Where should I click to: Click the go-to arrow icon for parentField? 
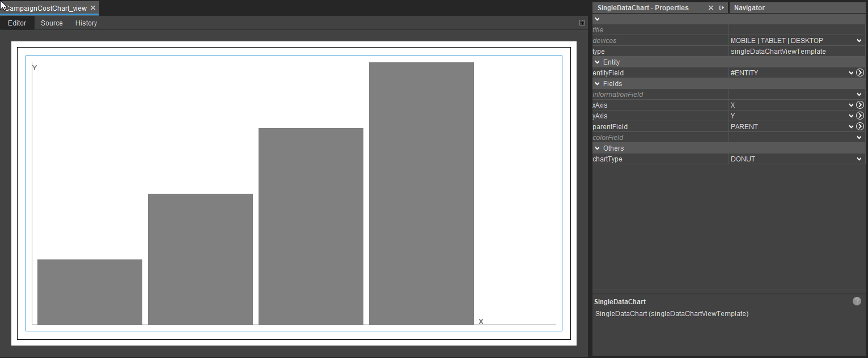[x=859, y=127]
